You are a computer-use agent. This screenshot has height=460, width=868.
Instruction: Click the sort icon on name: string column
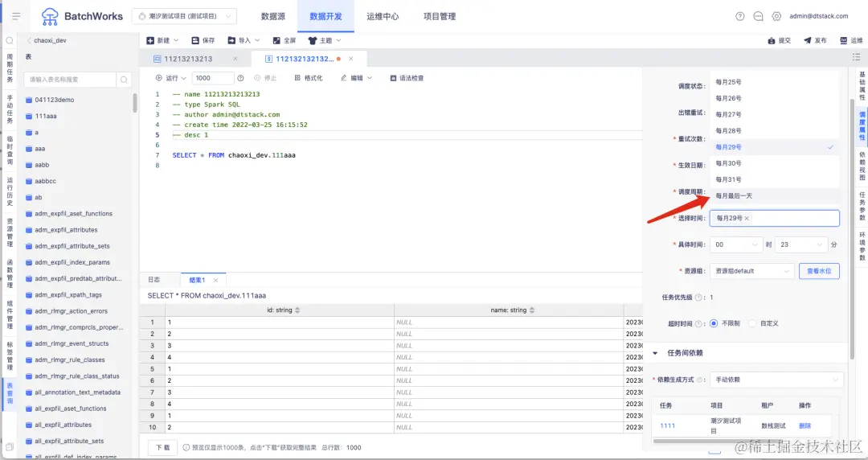coord(532,310)
